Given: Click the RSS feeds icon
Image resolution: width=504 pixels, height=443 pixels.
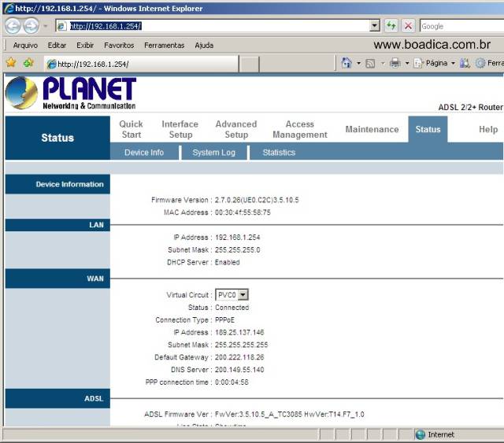Looking at the screenshot, I should [370, 63].
